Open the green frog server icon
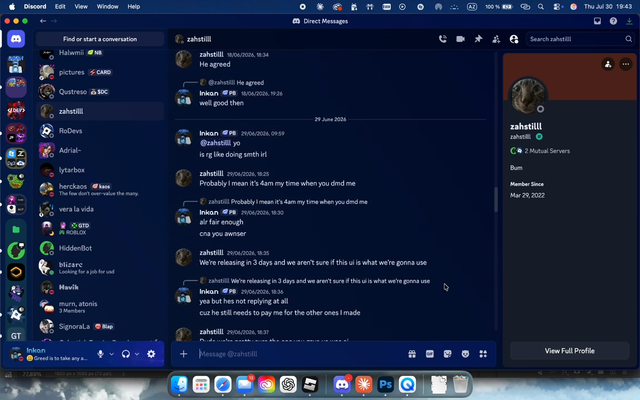Screen dimensions: 640x400 pyautogui.click(x=16, y=180)
